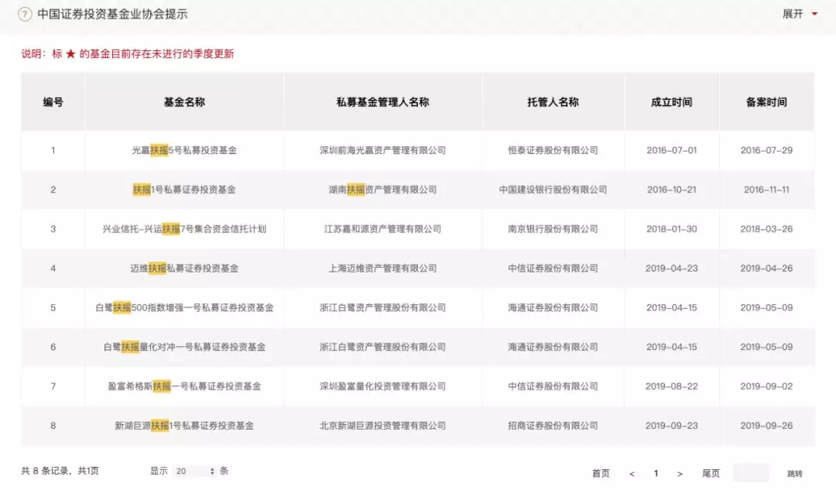Viewport: 836px width, 504px height.
Task: Click the question mark help icon
Action: click(25, 15)
